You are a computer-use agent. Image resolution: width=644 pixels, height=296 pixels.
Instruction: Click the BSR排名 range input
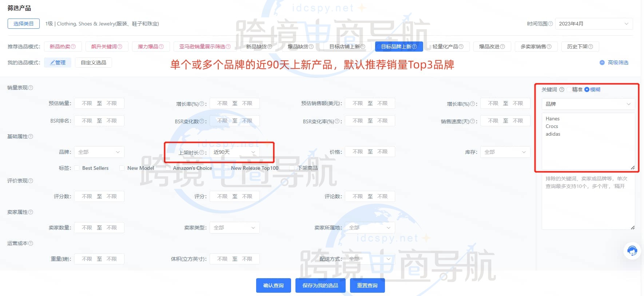(x=99, y=121)
